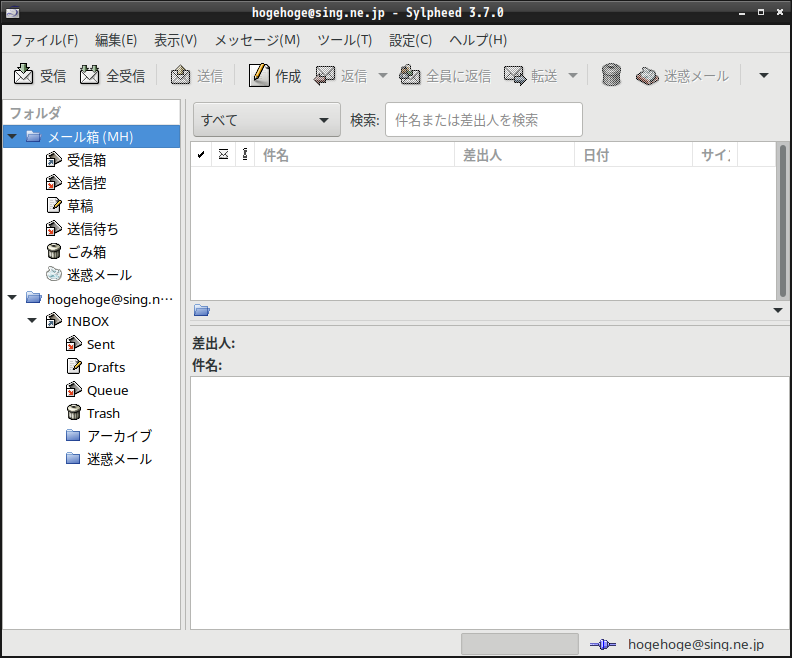Image resolution: width=792 pixels, height=658 pixels.
Task: Click the 転送 (forward) toolbar icon
Action: coord(515,75)
